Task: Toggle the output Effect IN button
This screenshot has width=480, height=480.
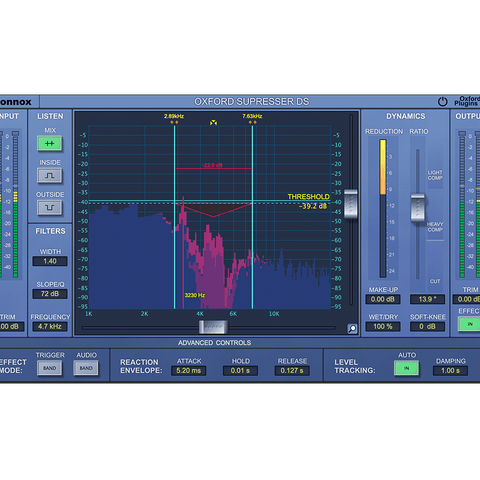Action: pyautogui.click(x=469, y=324)
